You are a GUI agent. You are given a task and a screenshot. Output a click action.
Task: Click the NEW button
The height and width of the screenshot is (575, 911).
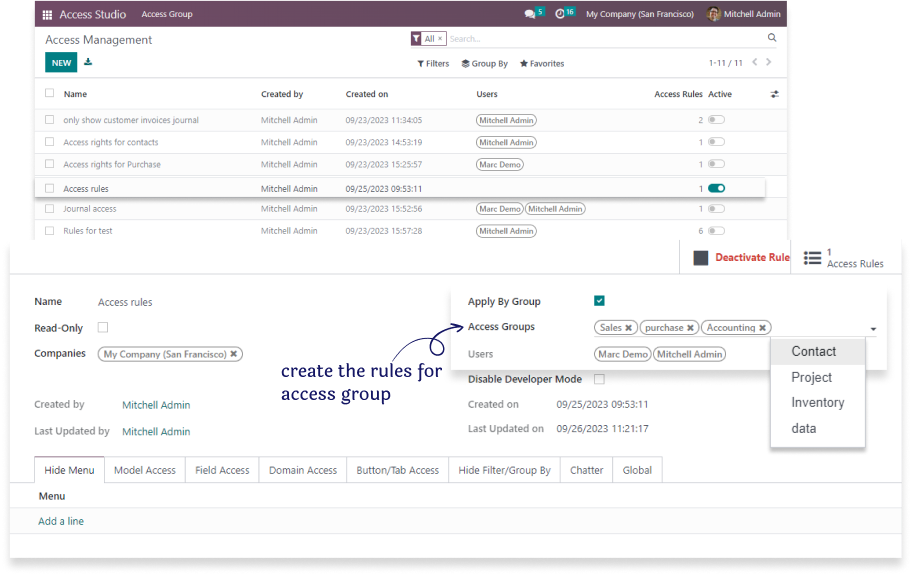pos(61,63)
